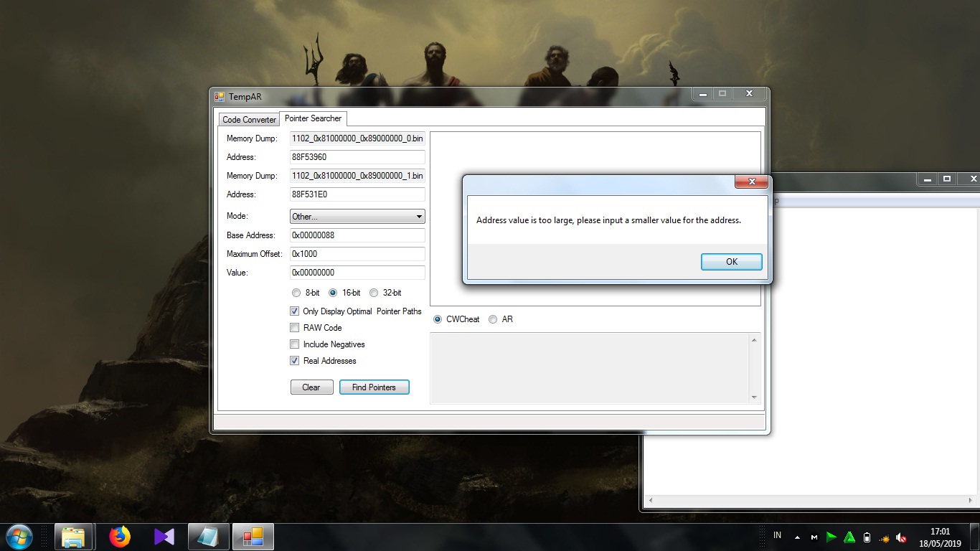
Task: Enable the Include Negatives checkbox
Action: click(x=294, y=344)
